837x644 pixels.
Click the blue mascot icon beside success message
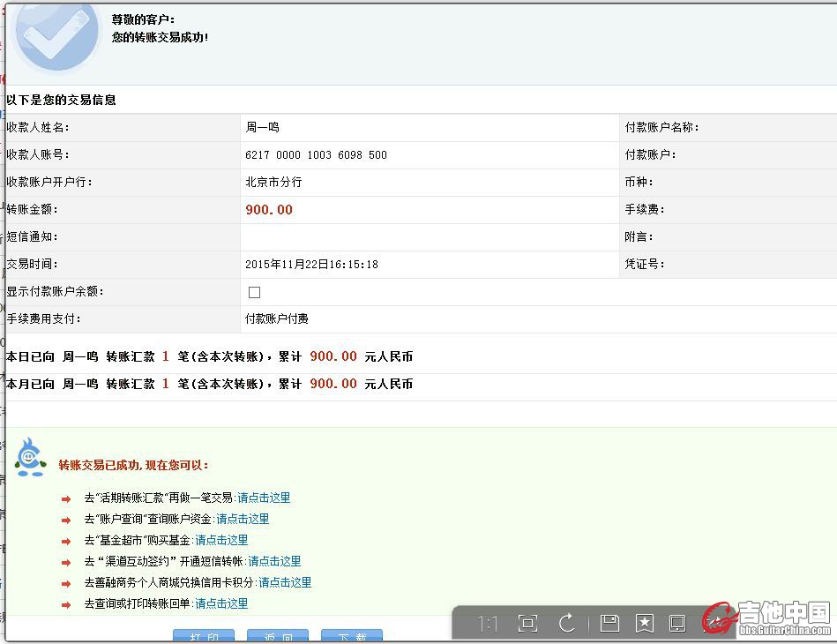[x=29, y=457]
